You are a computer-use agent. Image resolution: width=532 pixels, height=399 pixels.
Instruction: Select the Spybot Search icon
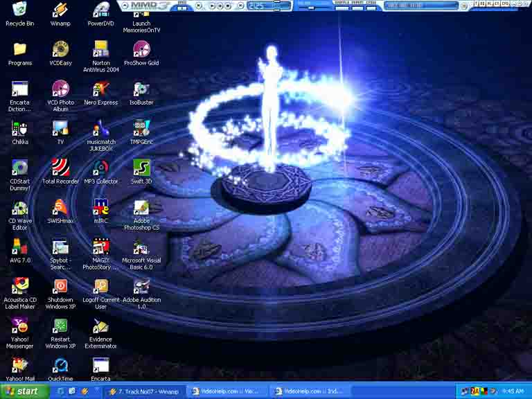pyautogui.click(x=60, y=254)
